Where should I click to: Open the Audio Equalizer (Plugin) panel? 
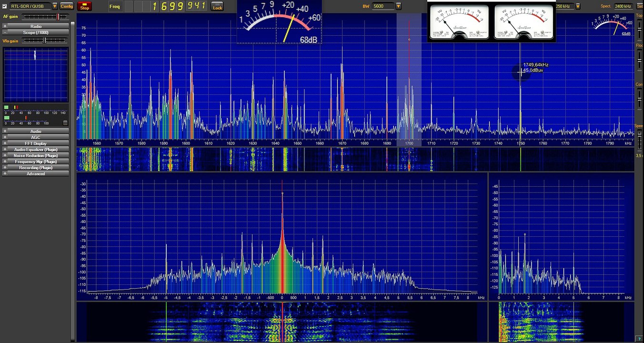click(36, 150)
